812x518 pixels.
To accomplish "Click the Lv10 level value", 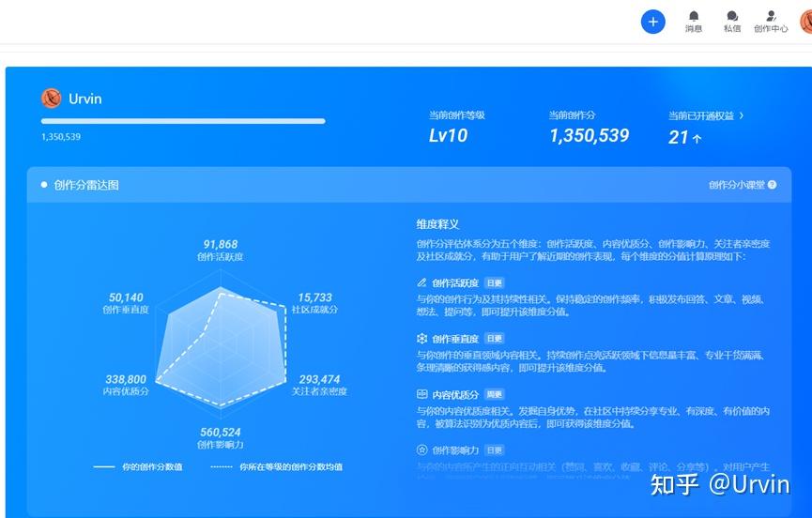I will (x=448, y=135).
